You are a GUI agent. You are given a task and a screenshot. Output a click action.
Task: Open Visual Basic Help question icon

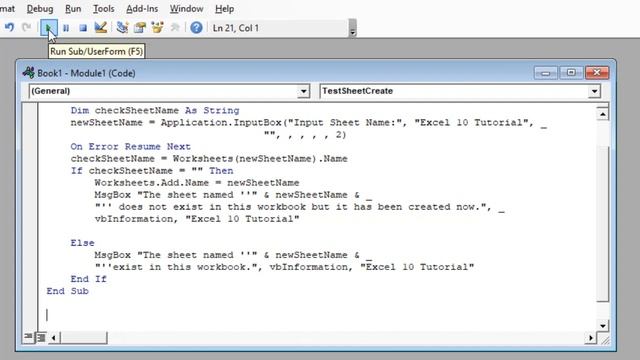pyautogui.click(x=196, y=28)
